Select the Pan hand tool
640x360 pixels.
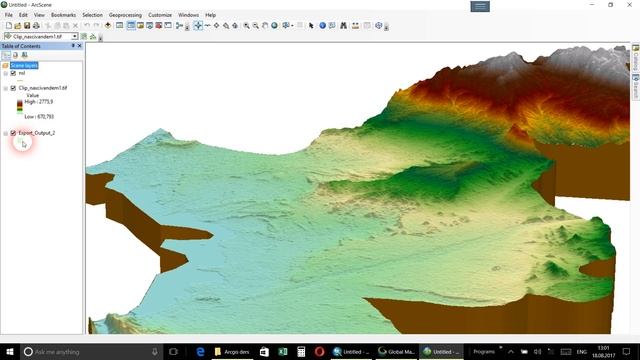pos(265,26)
